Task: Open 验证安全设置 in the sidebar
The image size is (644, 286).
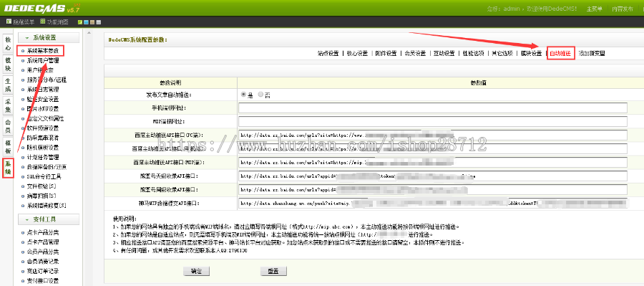Action: point(43,99)
